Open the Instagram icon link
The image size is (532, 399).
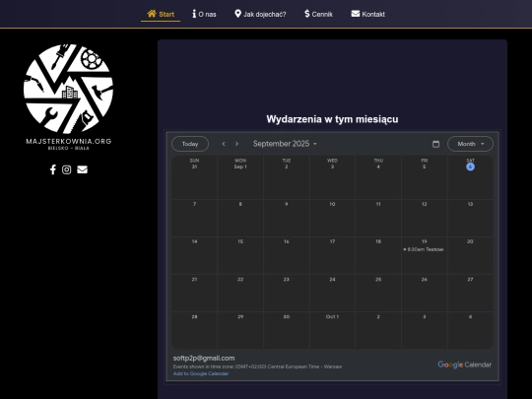pyautogui.click(x=67, y=169)
